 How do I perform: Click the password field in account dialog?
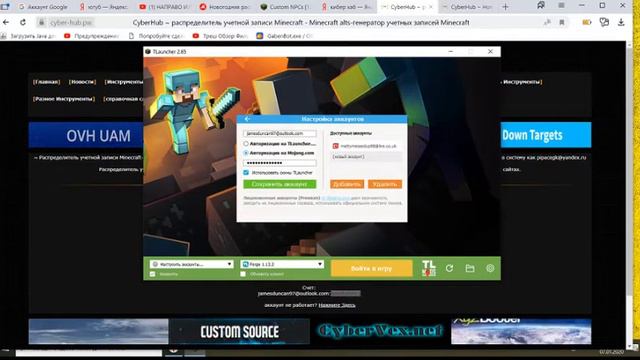pos(280,163)
